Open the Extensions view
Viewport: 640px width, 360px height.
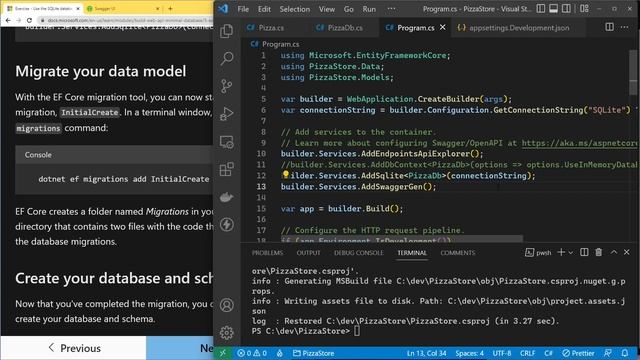click(x=227, y=169)
